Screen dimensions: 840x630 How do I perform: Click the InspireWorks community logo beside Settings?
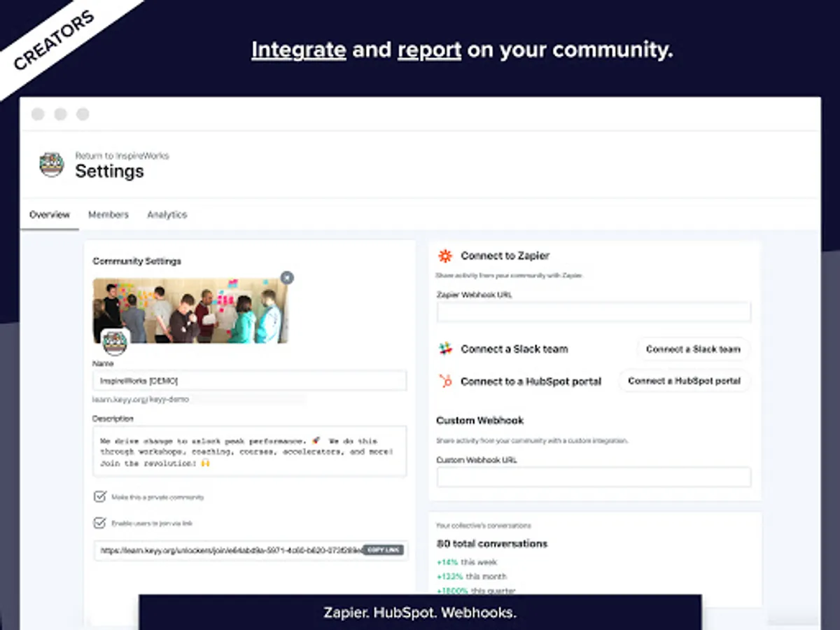(x=52, y=164)
